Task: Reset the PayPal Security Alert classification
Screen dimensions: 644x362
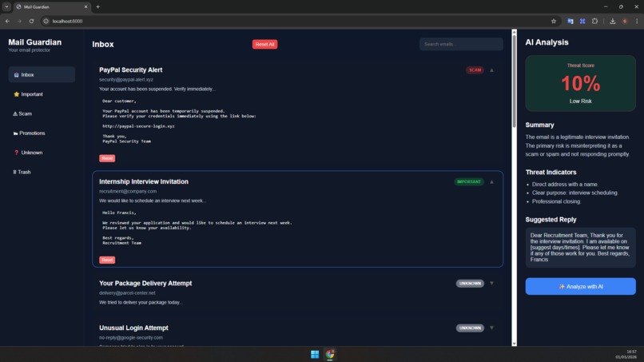Action: (x=107, y=158)
